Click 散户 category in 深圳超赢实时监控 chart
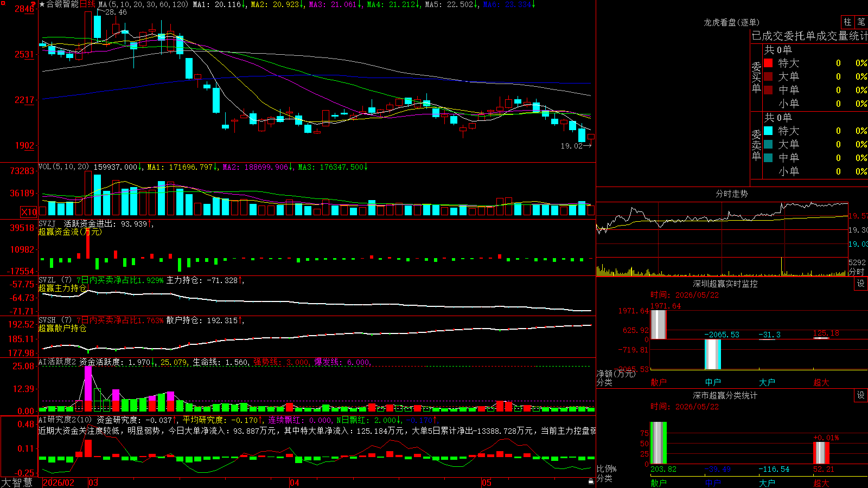Screen dimensions: 868x488 click(x=659, y=382)
